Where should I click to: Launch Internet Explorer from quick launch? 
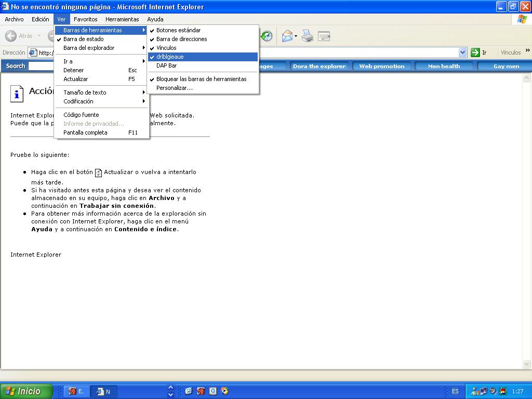click(x=189, y=391)
